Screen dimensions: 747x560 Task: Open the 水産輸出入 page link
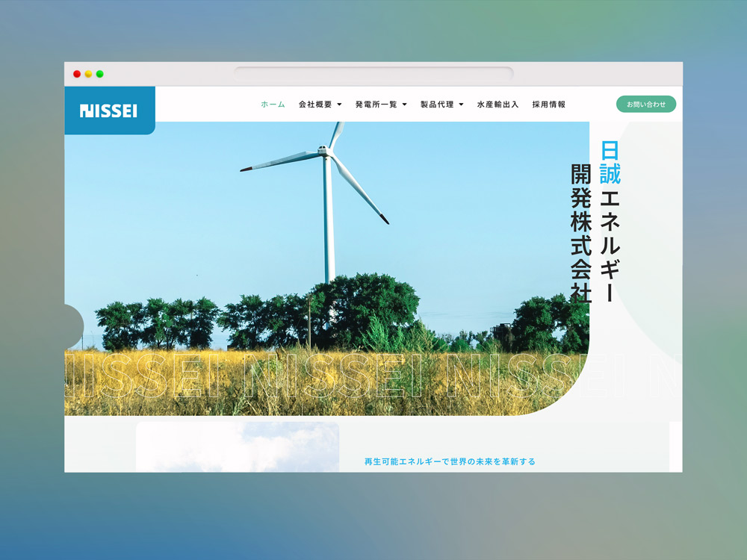pos(498,105)
